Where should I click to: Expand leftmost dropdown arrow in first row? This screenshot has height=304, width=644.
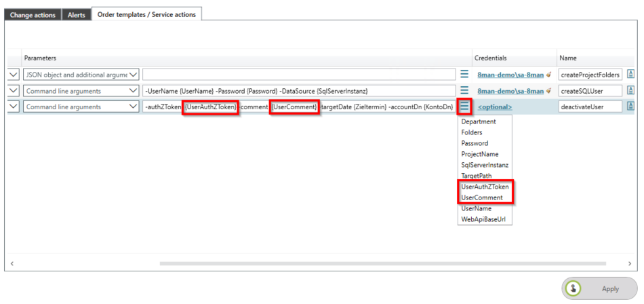(14, 75)
